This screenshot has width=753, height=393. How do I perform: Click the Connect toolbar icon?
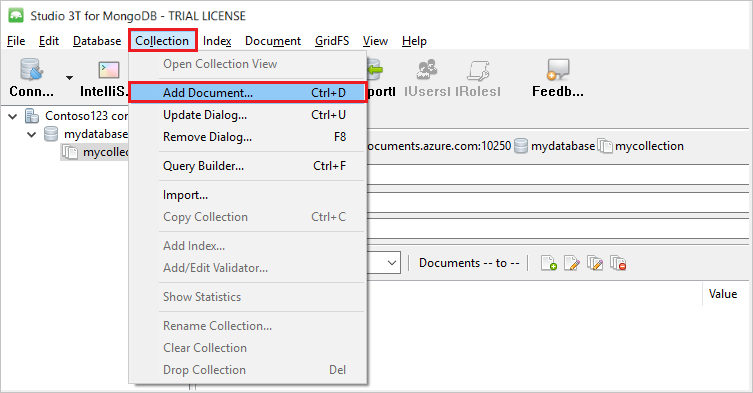tap(32, 70)
